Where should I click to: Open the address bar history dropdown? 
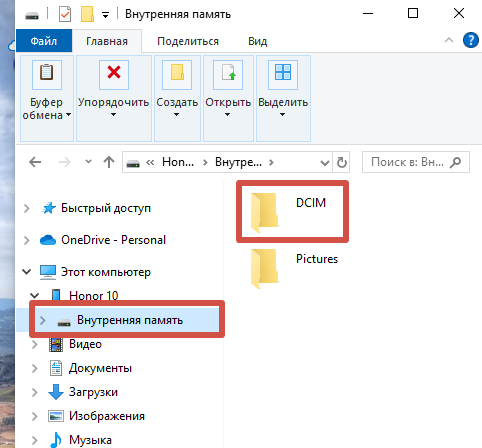[x=325, y=163]
